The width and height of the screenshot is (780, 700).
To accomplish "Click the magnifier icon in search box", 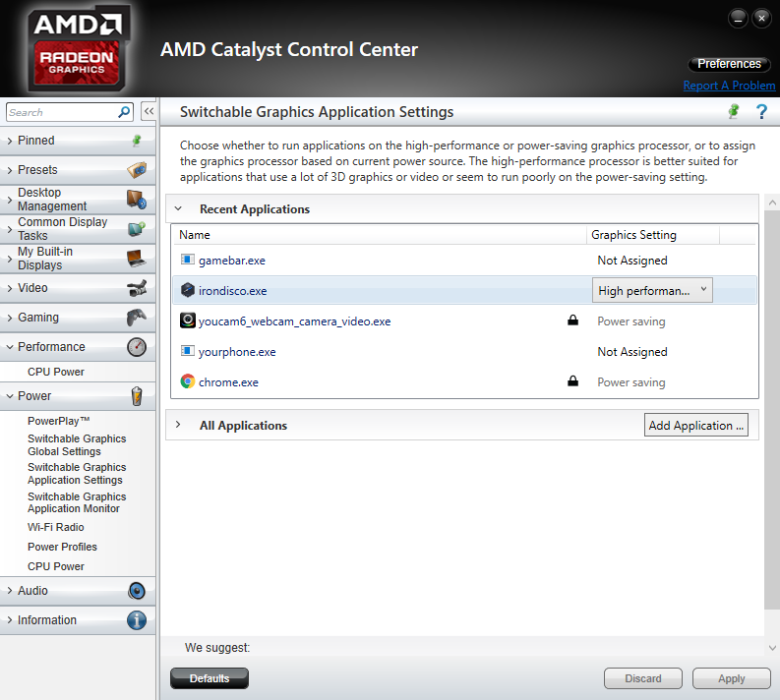I will [x=124, y=112].
